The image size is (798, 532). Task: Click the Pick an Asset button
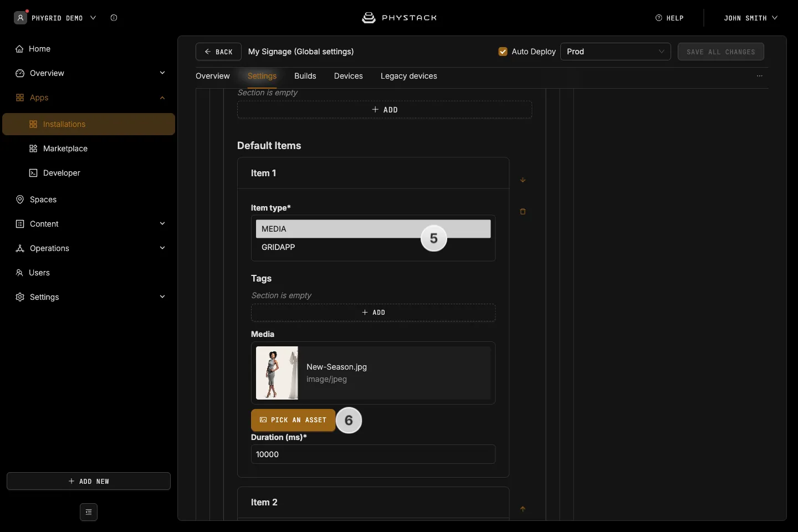[x=293, y=420]
